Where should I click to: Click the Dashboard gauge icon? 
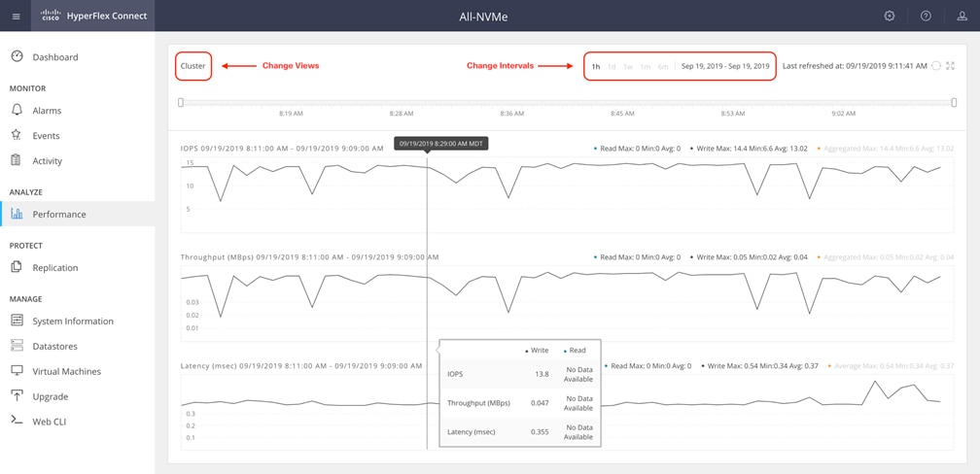click(x=17, y=57)
